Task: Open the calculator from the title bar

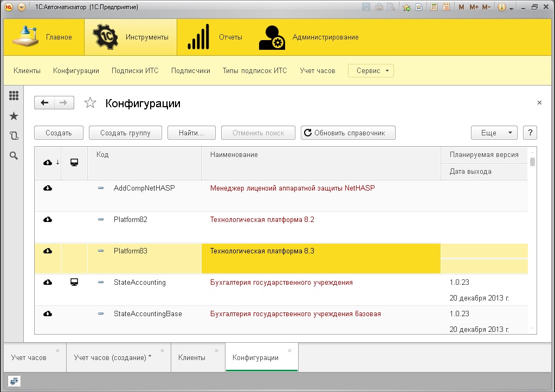Action: (x=434, y=6)
